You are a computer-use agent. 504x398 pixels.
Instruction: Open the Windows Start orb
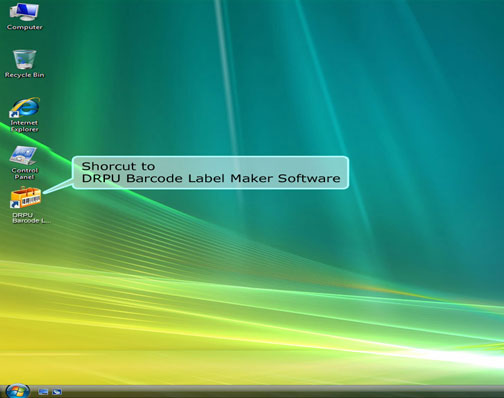click(x=18, y=391)
